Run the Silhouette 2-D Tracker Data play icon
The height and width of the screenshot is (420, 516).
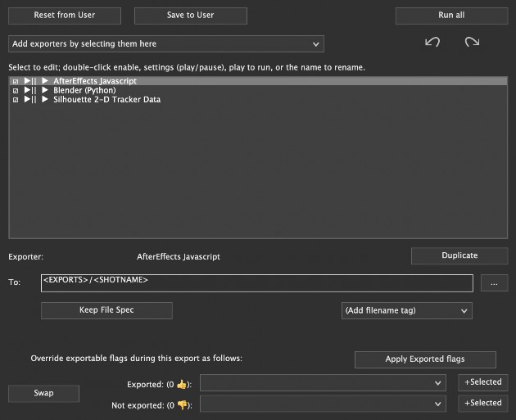(46, 100)
